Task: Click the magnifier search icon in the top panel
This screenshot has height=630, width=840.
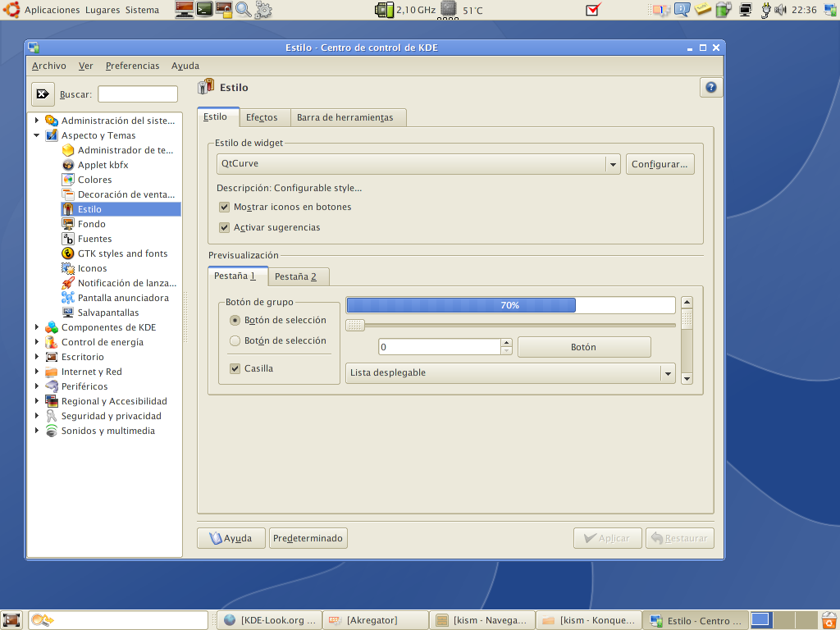Action: (x=243, y=10)
